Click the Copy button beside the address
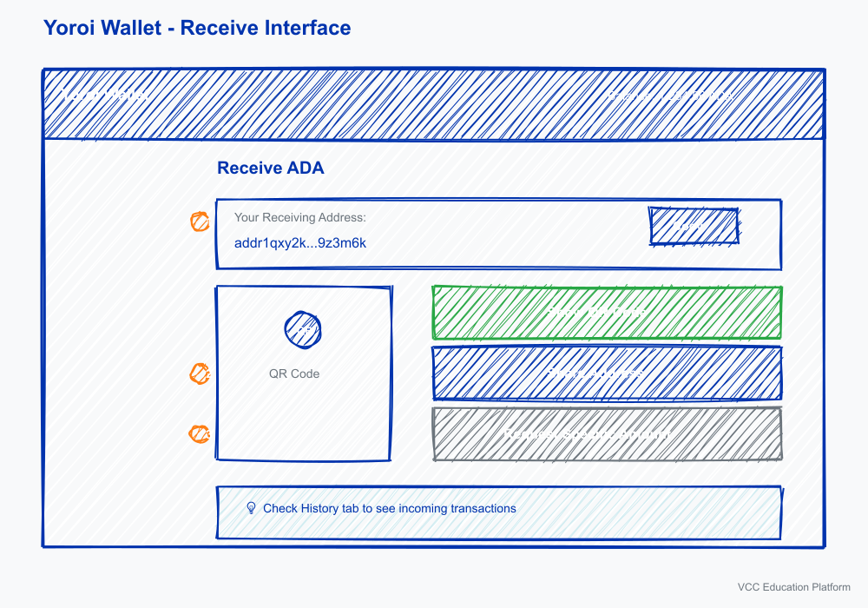868x608 pixels. (x=694, y=226)
